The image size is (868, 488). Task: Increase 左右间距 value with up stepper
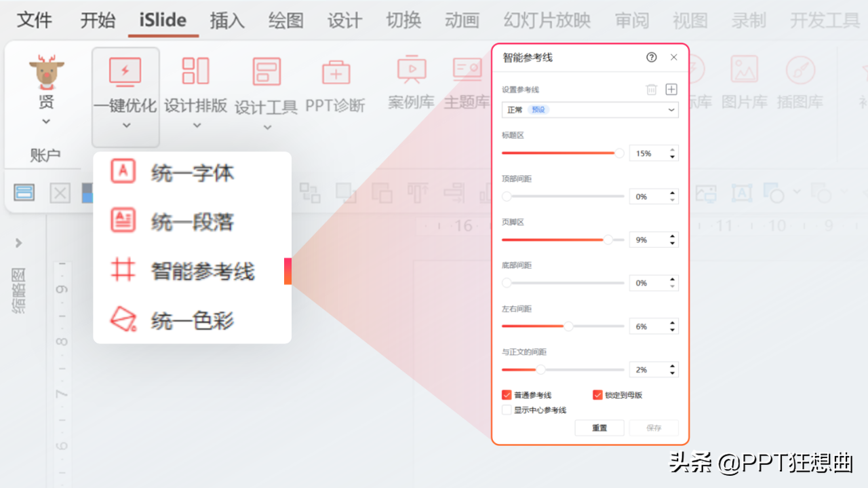672,323
